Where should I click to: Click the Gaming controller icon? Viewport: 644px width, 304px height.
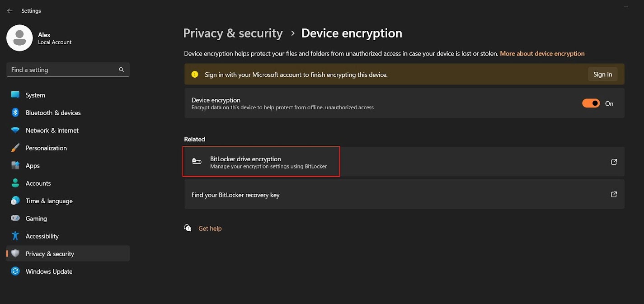[x=15, y=218]
